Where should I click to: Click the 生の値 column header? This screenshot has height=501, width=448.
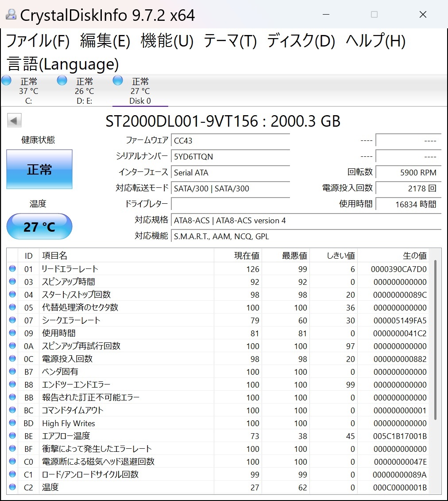click(393, 255)
